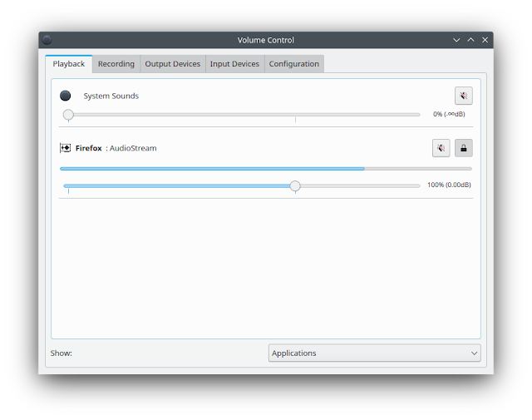Image resolution: width=532 pixels, height=420 pixels.
Task: Click the 100% (0.00dB) volume label
Action: [x=449, y=185]
